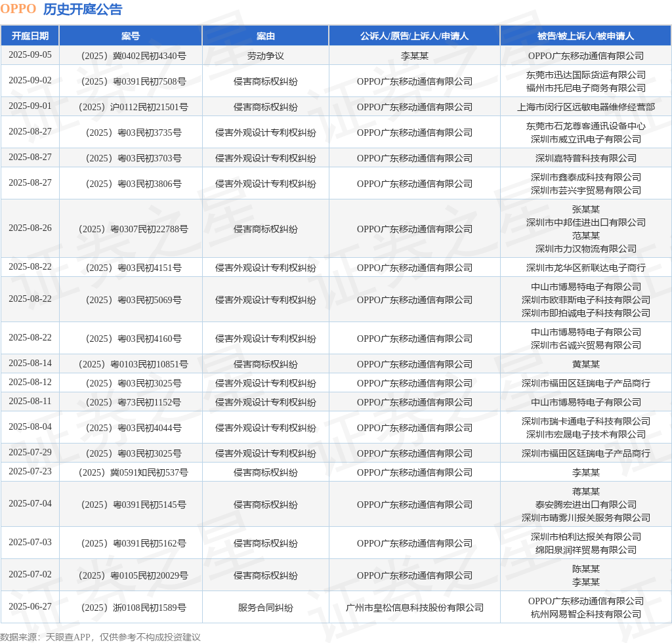Click the 案号 column header
This screenshot has width=672, height=643.
pos(131,36)
